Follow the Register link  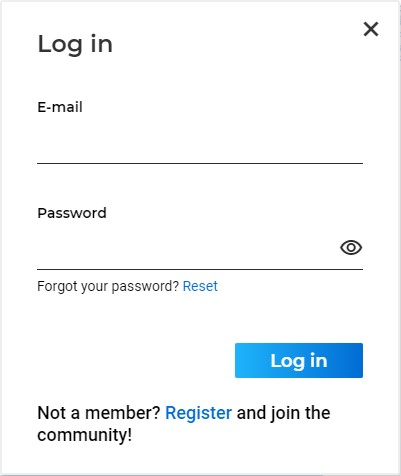point(198,413)
